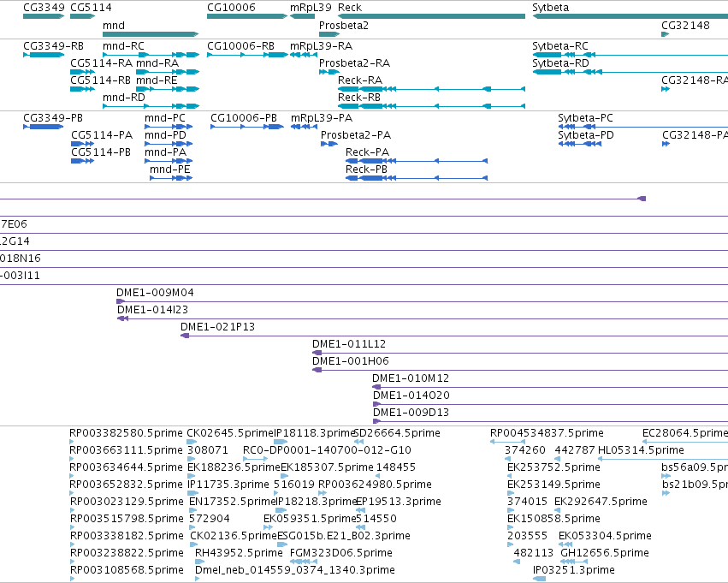Select the CG32148 gene label

(685, 26)
